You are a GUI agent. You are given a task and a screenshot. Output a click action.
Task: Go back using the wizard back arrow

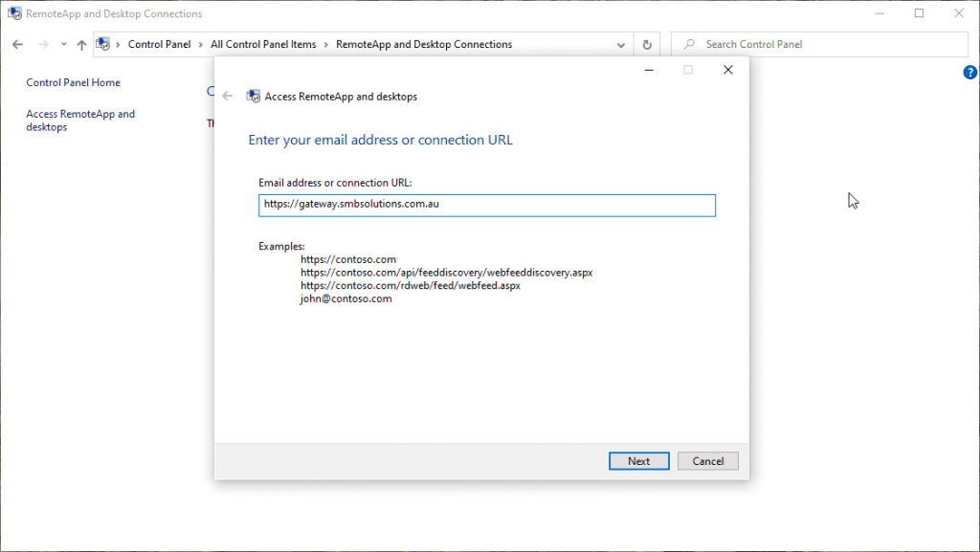click(x=228, y=97)
